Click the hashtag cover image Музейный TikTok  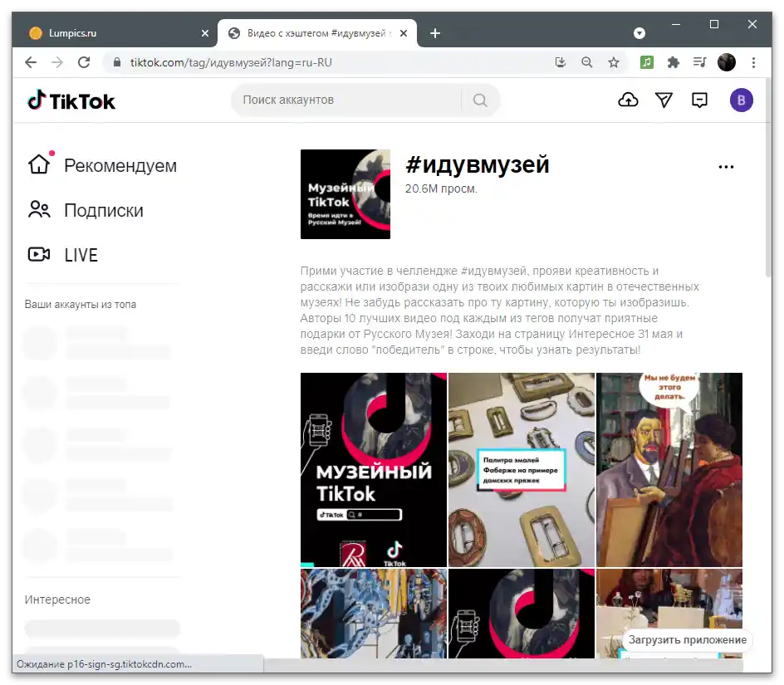pos(345,194)
